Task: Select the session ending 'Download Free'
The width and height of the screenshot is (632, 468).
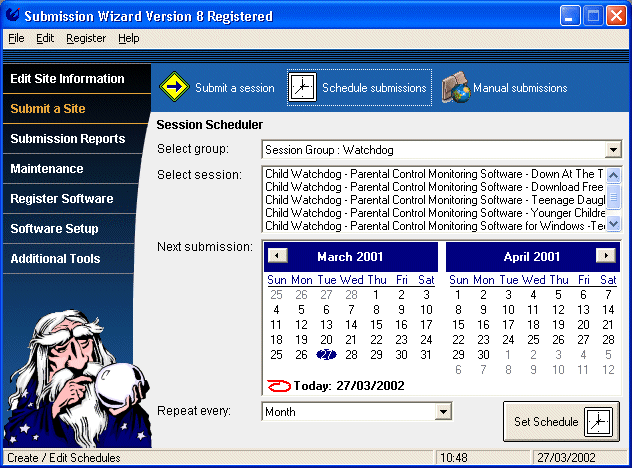Action: pyautogui.click(x=434, y=187)
